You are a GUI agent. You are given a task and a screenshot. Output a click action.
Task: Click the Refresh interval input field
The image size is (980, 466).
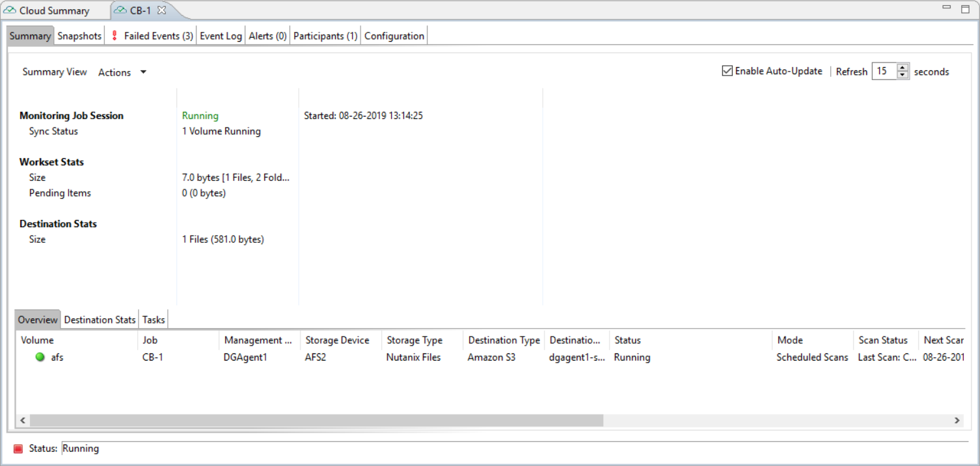[x=884, y=72]
